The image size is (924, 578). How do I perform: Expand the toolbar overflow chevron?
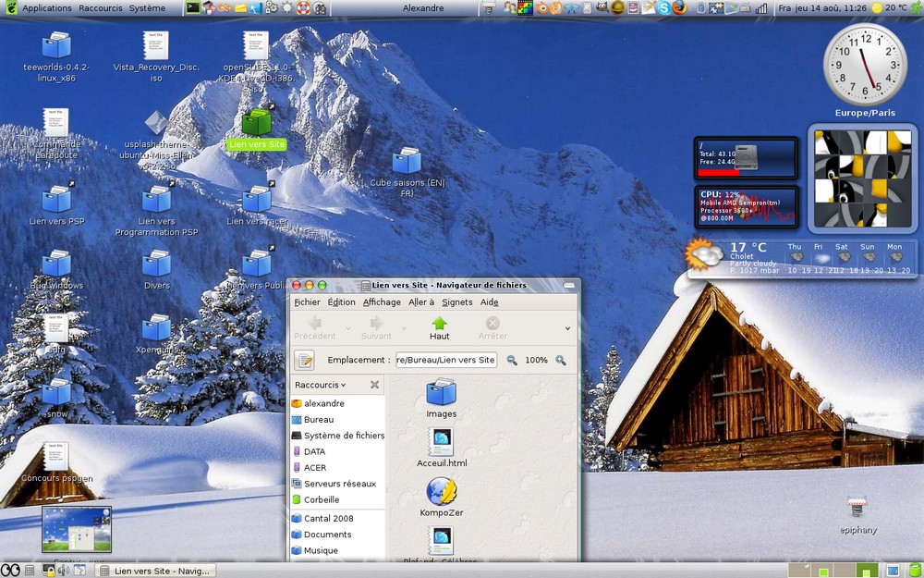click(567, 328)
